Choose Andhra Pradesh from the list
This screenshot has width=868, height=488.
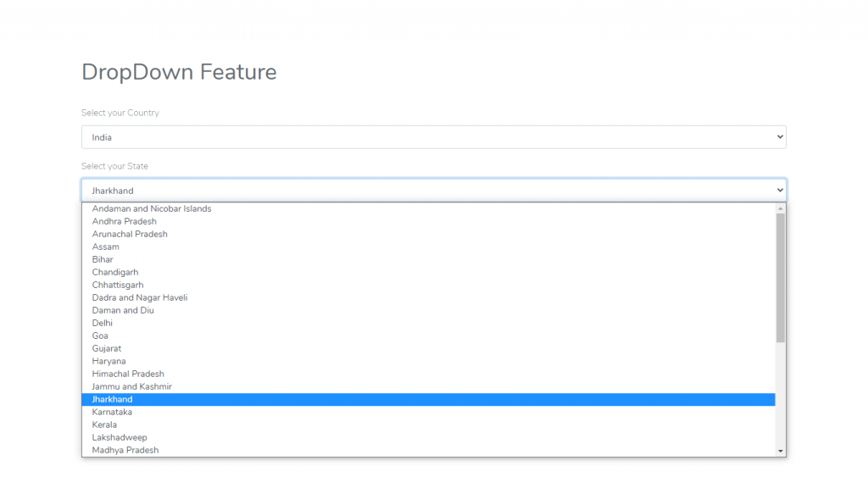[x=125, y=221]
